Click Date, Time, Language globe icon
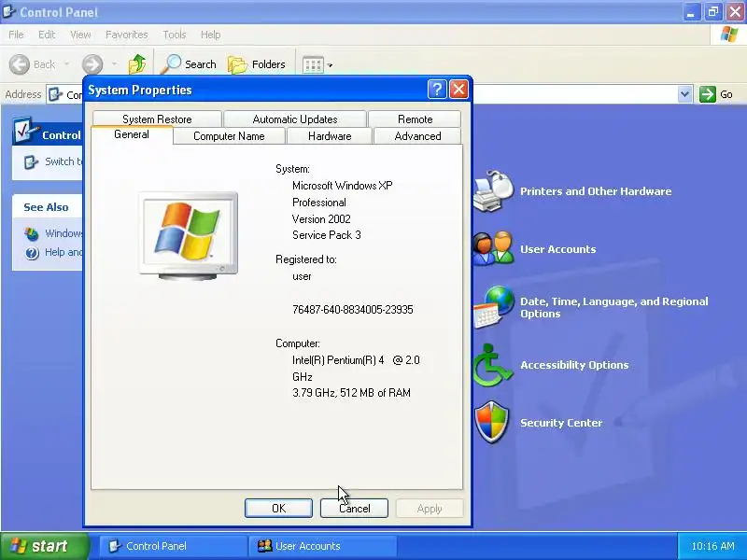 494,307
